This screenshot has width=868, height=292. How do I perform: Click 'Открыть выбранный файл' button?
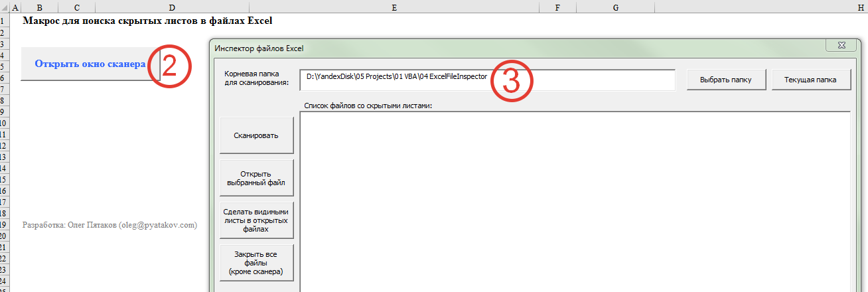click(256, 178)
